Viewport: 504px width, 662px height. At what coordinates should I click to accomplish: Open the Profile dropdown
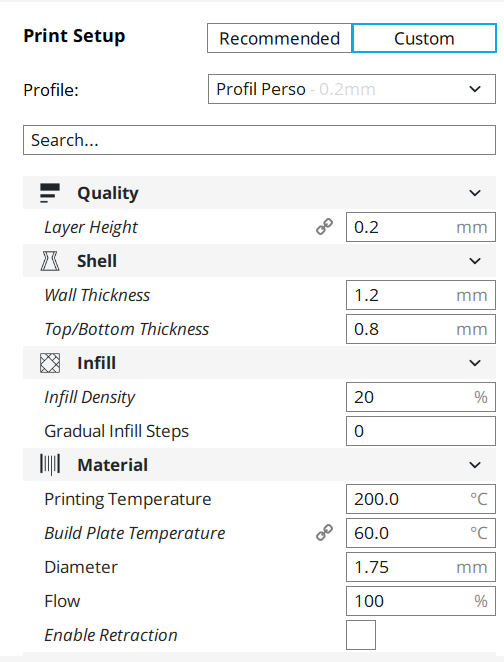[x=352, y=89]
